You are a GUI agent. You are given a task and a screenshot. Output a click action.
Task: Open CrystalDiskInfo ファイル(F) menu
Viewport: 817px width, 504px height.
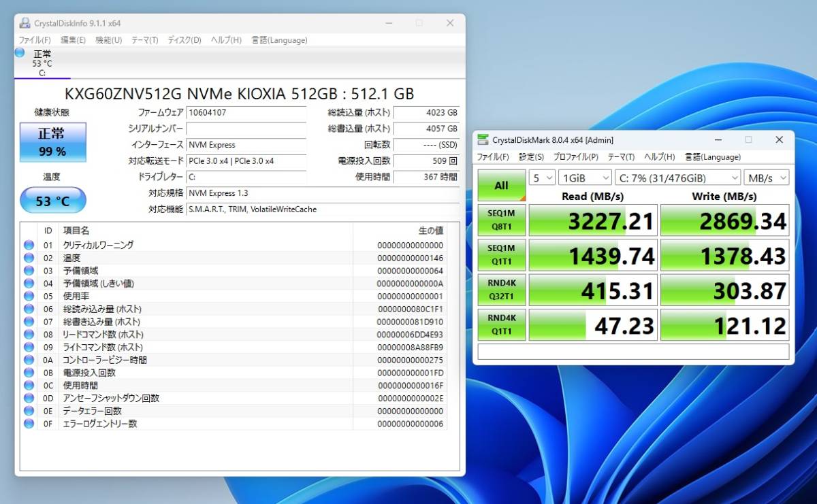point(35,40)
